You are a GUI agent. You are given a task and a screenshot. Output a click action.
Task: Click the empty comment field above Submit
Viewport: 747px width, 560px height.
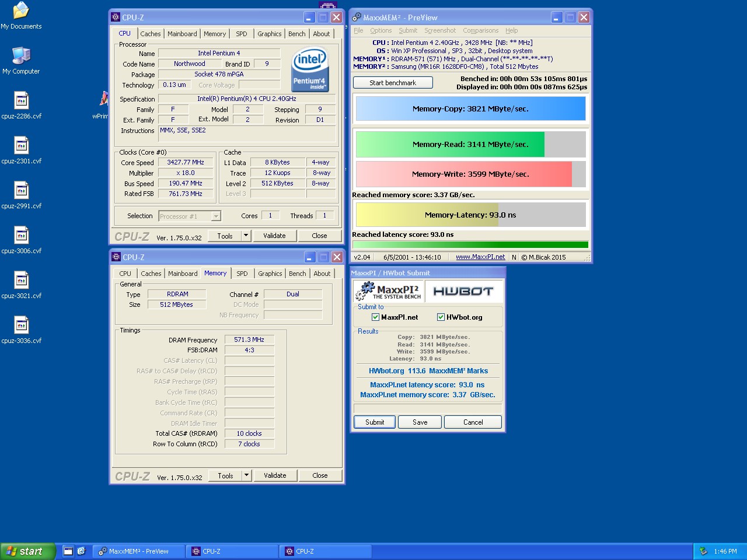(x=428, y=408)
